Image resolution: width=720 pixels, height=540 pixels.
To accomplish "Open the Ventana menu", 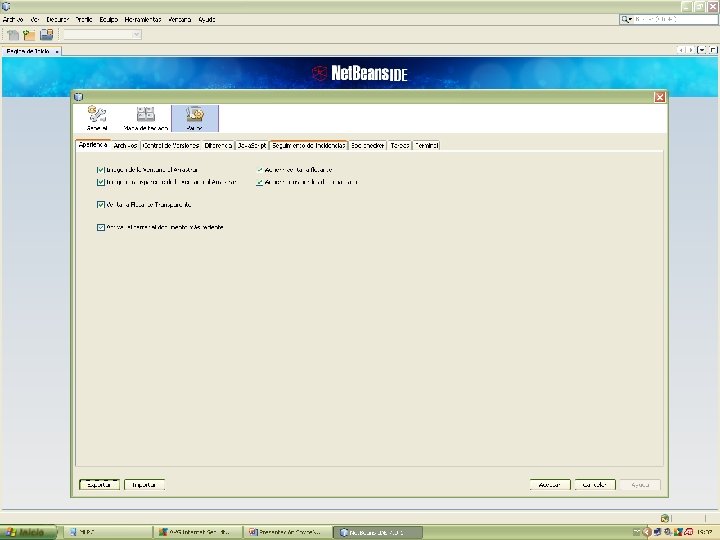I will point(180,20).
